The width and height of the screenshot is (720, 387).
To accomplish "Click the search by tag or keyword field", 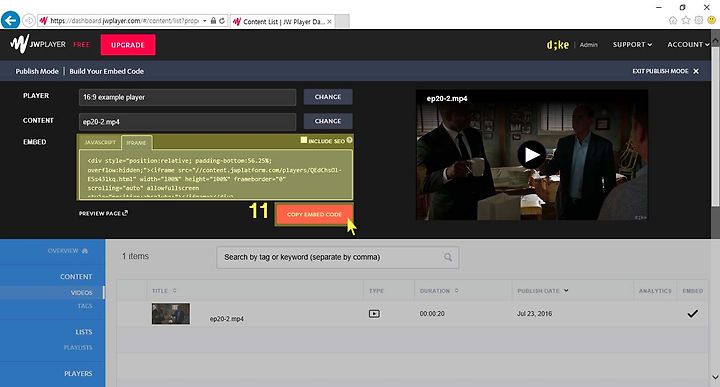I will point(337,258).
